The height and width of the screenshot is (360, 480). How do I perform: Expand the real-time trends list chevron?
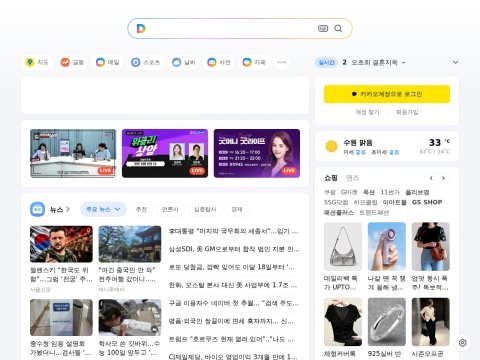pos(455,62)
